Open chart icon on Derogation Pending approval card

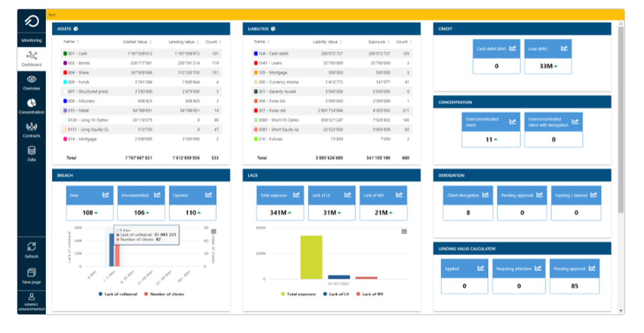[x=540, y=195]
